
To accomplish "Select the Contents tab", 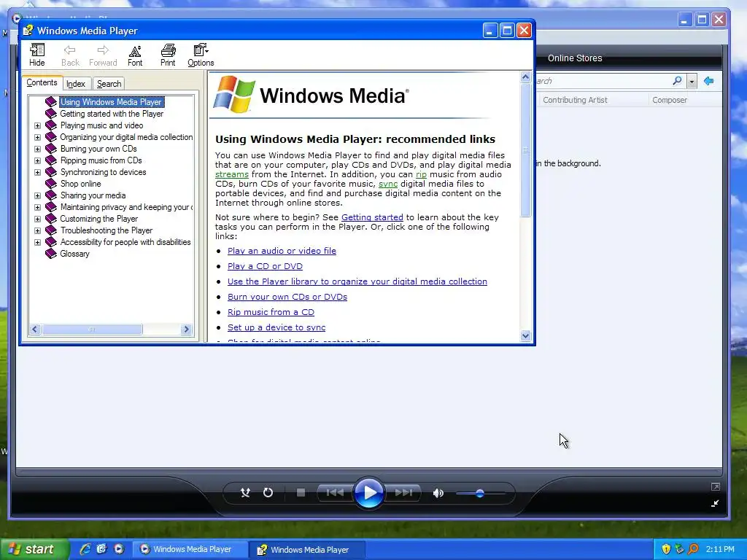I will (x=42, y=83).
